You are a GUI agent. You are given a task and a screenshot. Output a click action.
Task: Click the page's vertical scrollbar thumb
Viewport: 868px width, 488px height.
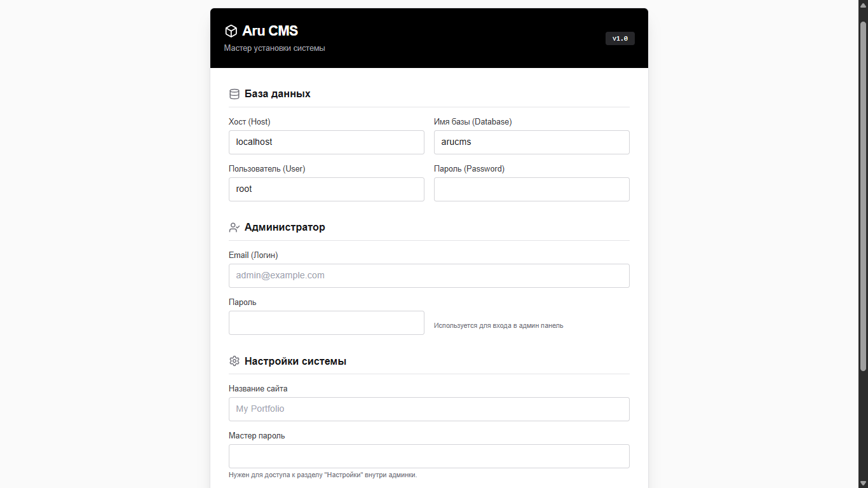(863, 196)
